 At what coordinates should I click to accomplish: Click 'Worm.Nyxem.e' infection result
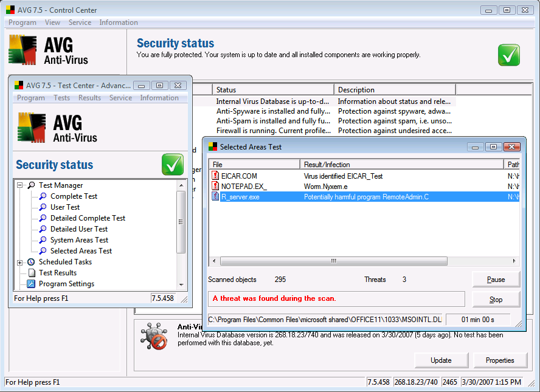click(x=325, y=187)
